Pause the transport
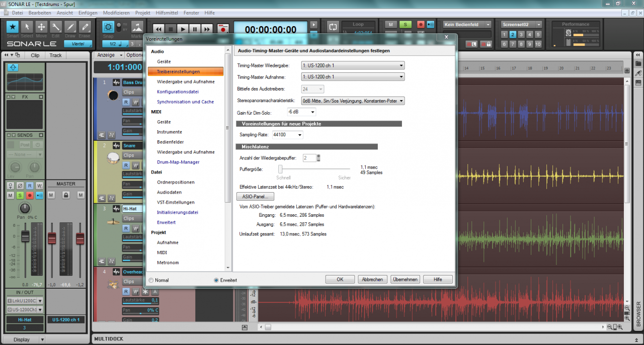644x345 pixels. point(195,30)
